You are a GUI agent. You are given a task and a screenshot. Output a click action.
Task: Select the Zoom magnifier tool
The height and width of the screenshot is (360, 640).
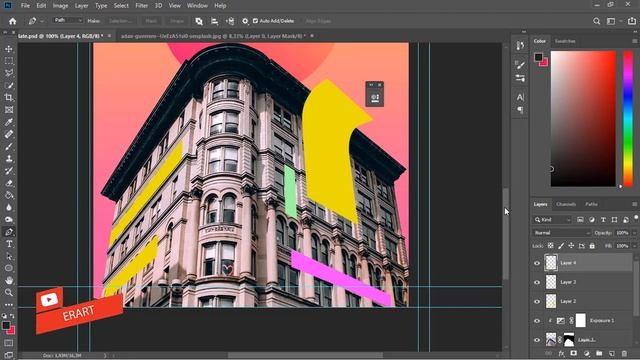[x=9, y=293]
